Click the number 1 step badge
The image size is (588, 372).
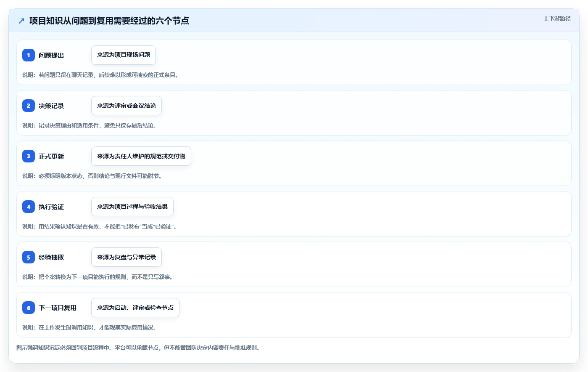pyautogui.click(x=29, y=55)
